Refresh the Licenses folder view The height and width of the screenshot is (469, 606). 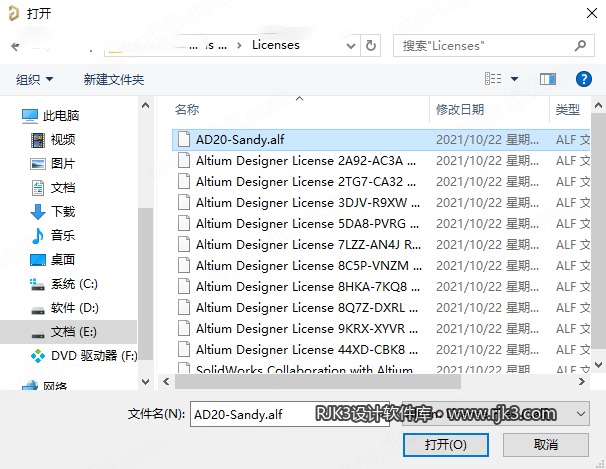tap(371, 46)
